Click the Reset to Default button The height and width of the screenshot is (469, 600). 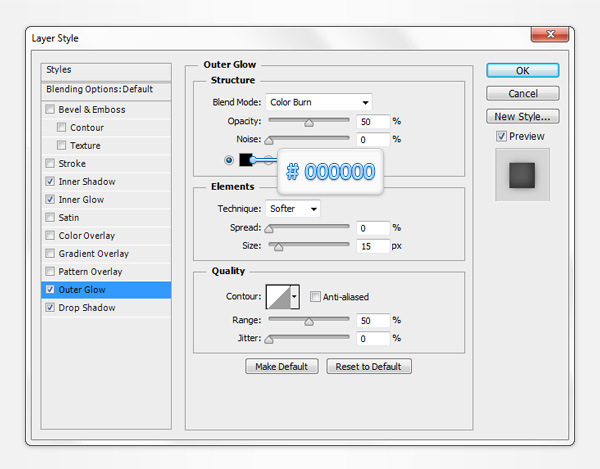click(369, 366)
